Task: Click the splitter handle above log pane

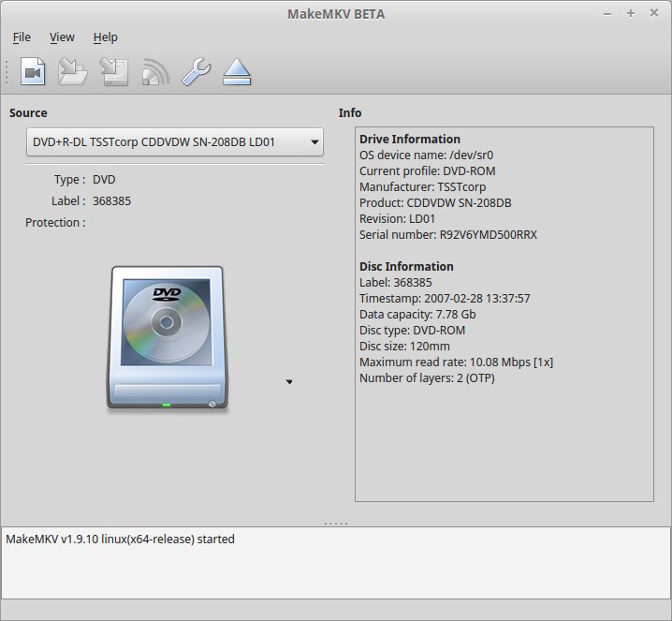Action: tap(336, 524)
